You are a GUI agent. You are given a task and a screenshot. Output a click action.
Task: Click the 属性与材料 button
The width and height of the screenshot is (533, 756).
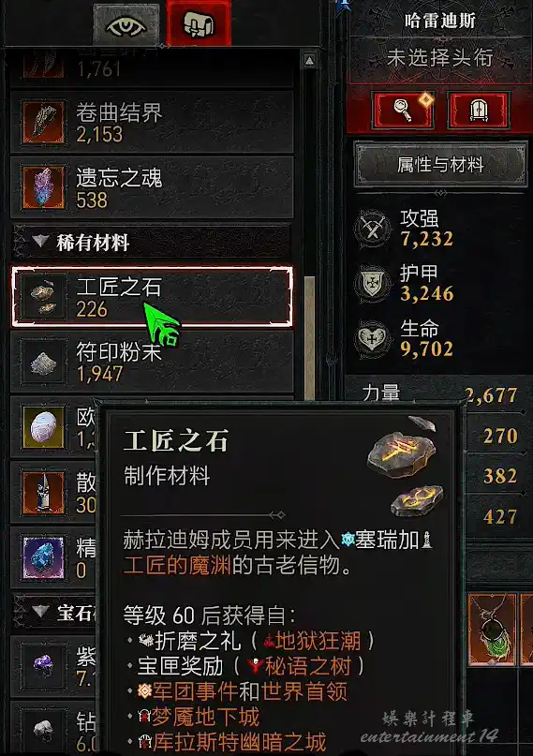coord(440,165)
